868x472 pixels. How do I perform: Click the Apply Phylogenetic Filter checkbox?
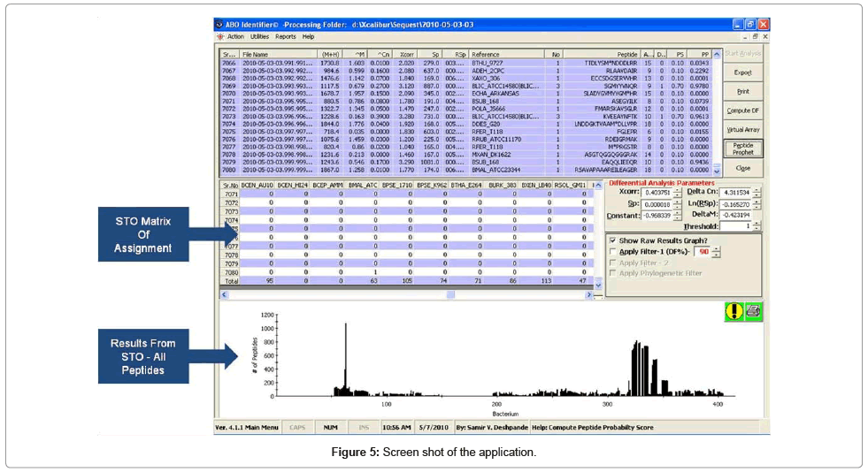(613, 273)
